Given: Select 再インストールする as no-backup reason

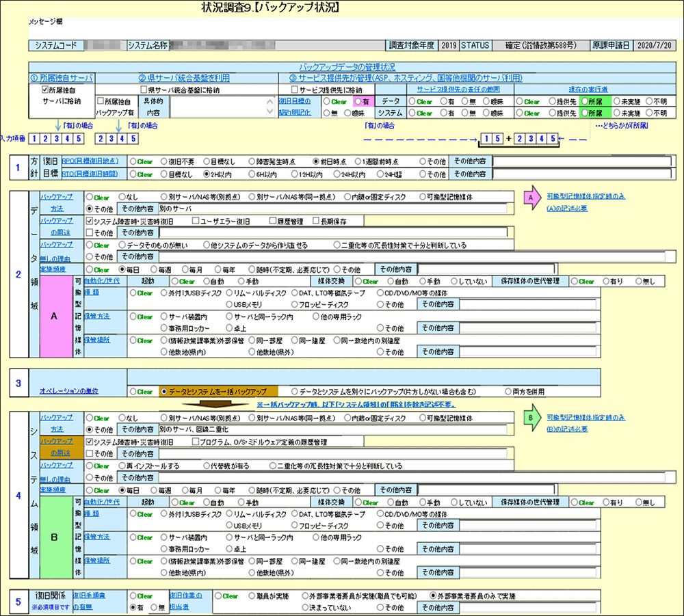Looking at the screenshot, I should coord(122,466).
